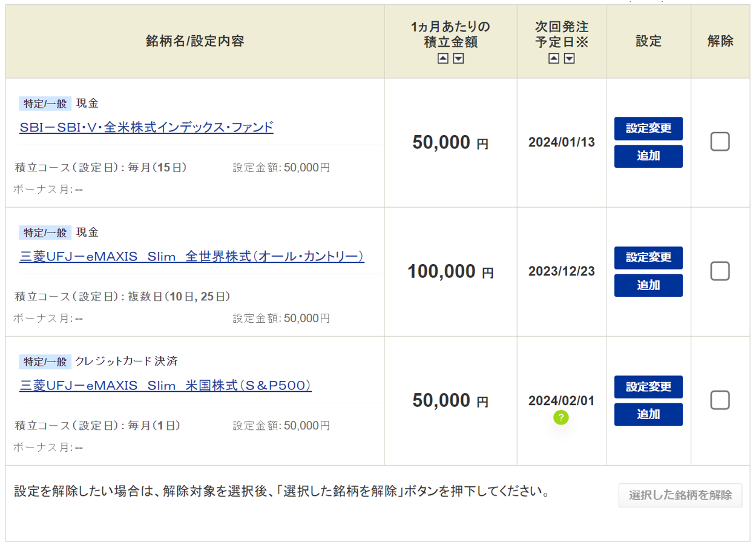Sort monthly amount ascending with up arrow

[443, 59]
